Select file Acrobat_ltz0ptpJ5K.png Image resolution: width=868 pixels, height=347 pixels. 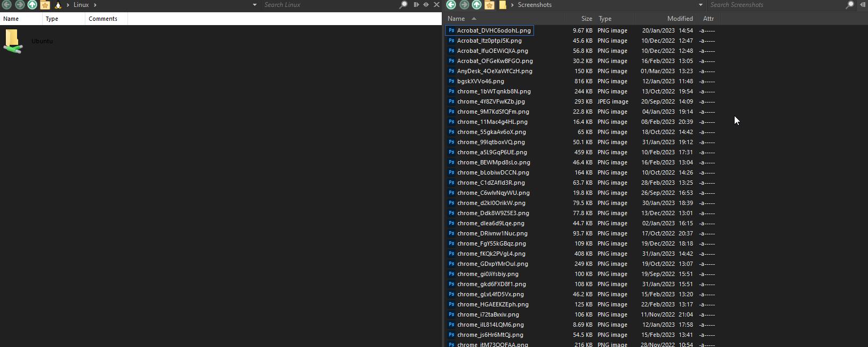coord(489,41)
